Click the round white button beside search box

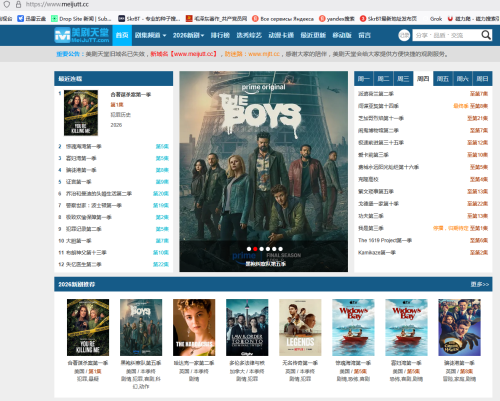404,35
